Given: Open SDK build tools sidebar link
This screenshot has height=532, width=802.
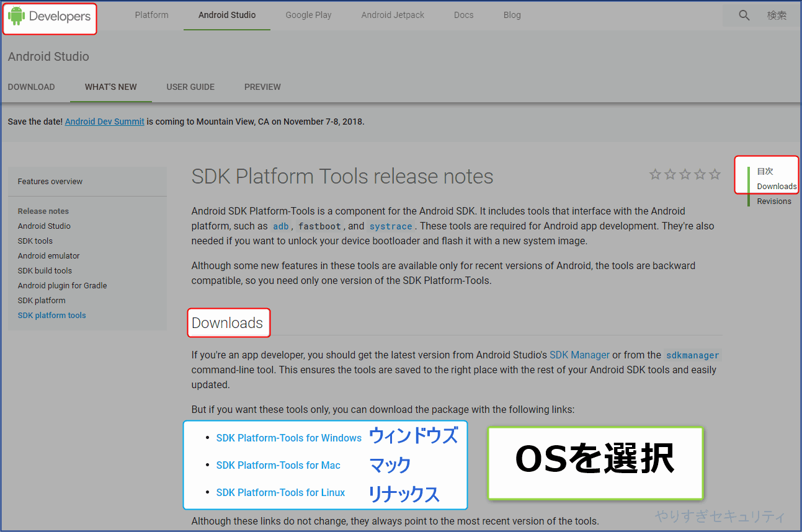Looking at the screenshot, I should click(45, 271).
